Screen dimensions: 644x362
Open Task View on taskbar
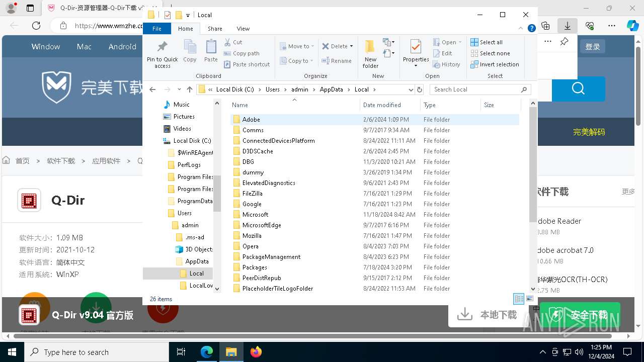coord(181,352)
